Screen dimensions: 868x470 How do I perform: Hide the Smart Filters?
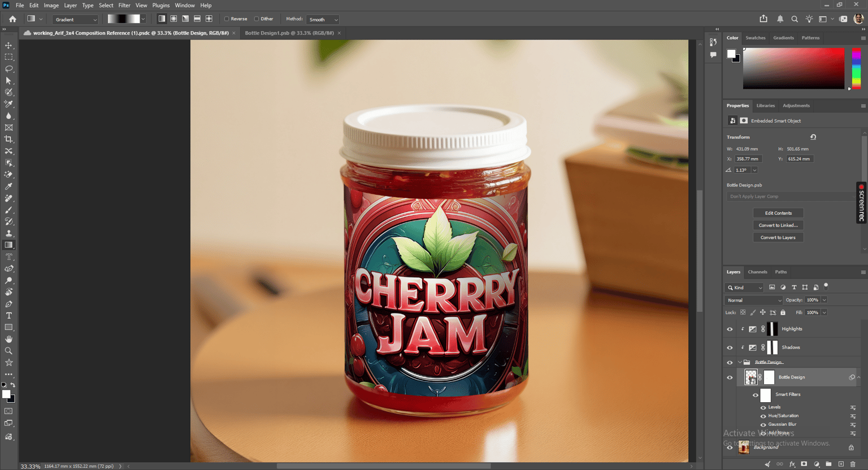(x=756, y=395)
